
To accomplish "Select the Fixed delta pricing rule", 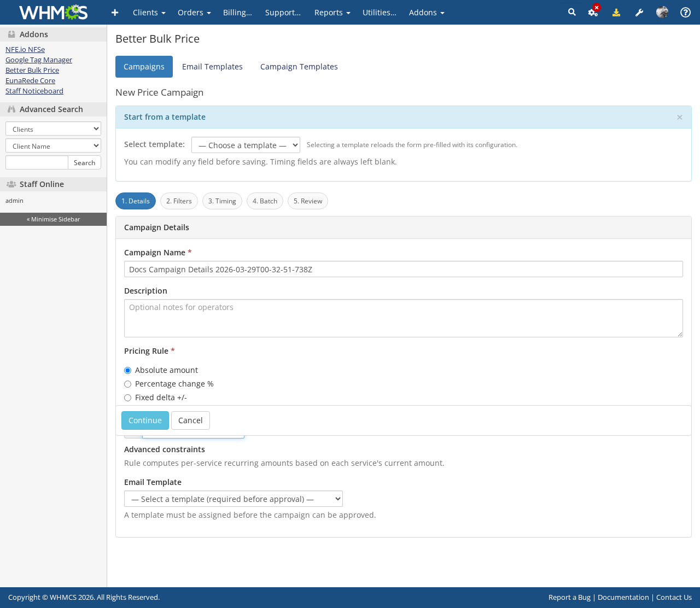I will [127, 397].
